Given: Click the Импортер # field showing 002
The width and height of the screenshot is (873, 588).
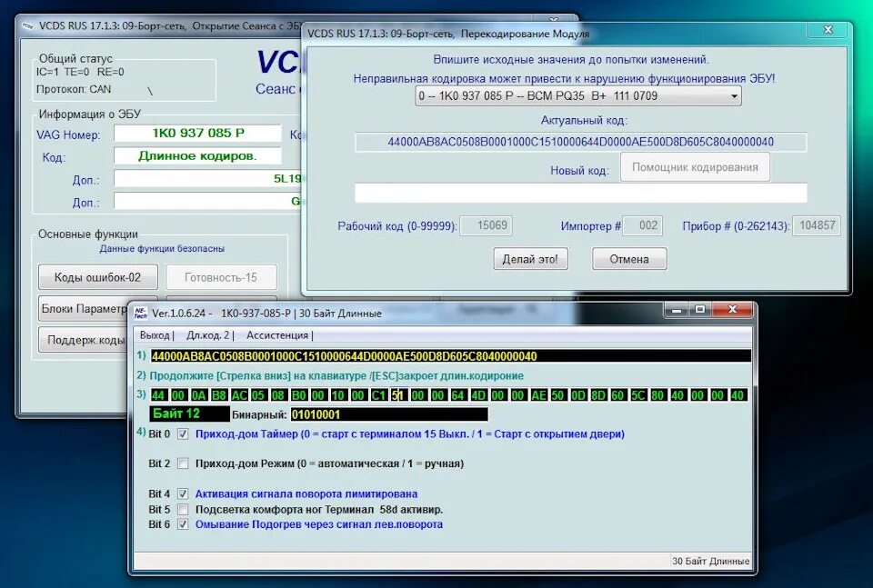Looking at the screenshot, I should coord(642,225).
